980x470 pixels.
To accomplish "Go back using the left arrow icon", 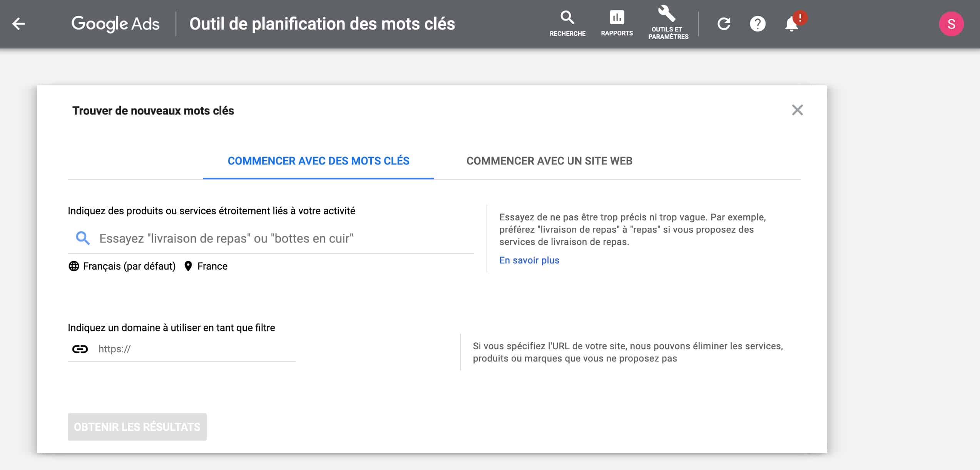I will click(18, 24).
